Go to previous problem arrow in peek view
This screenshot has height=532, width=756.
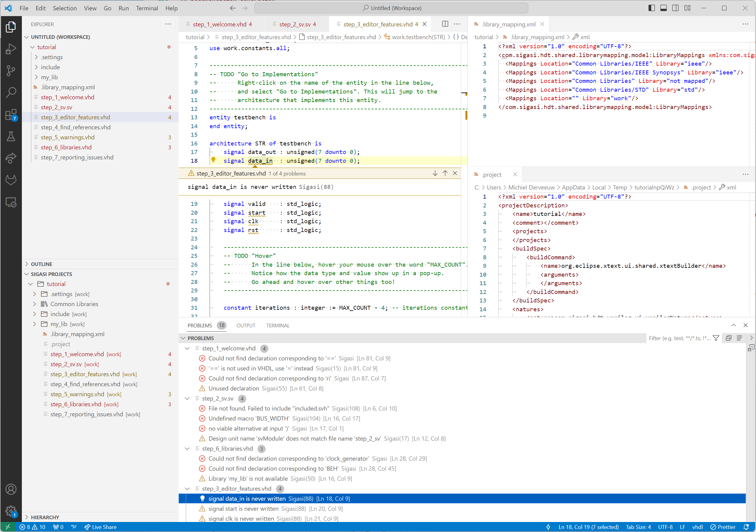(445, 173)
